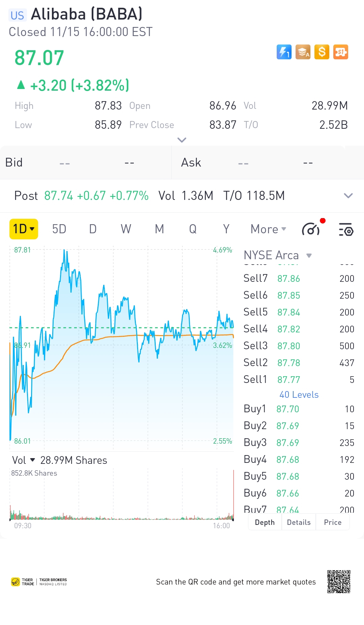
Task: Tap the Tiger Trade logo
Action: tap(39, 582)
